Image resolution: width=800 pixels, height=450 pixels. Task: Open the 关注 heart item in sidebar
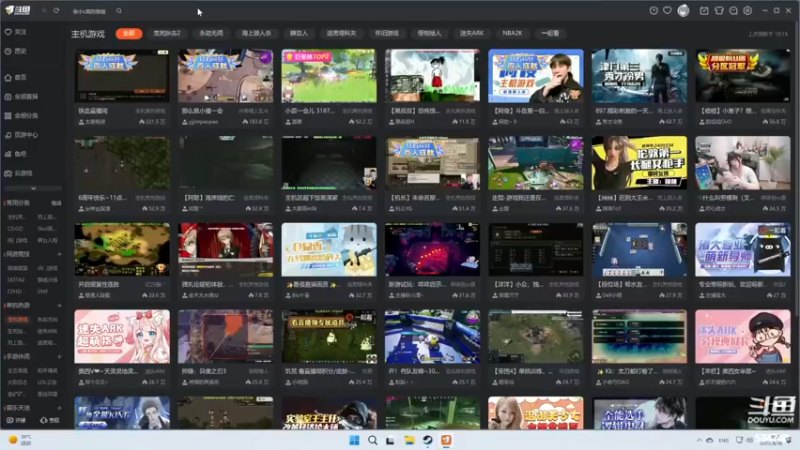click(x=15, y=32)
